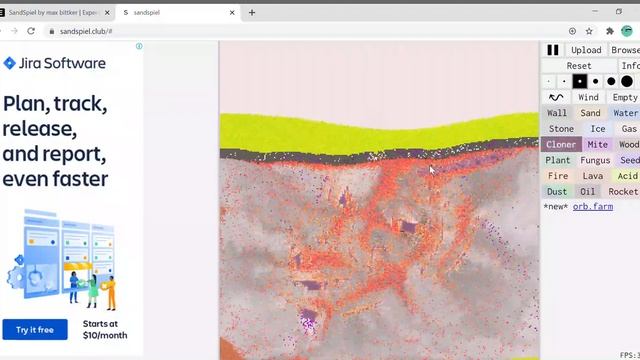Viewport: 640px width, 360px height.
Task: Pick the Lava element
Action: (593, 176)
